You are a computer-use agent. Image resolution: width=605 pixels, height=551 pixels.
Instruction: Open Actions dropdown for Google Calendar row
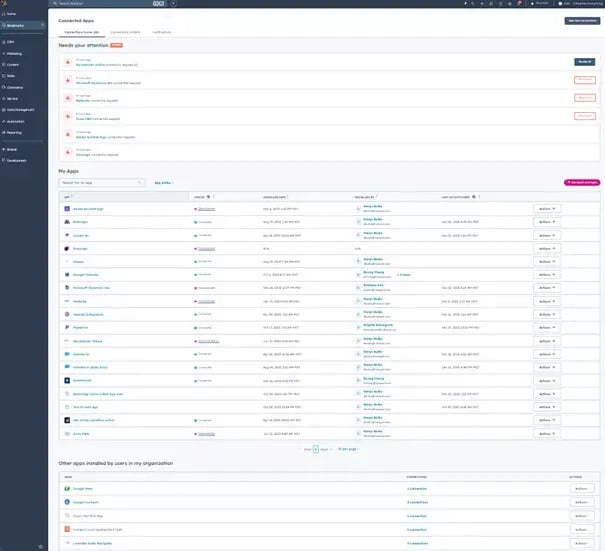click(547, 275)
